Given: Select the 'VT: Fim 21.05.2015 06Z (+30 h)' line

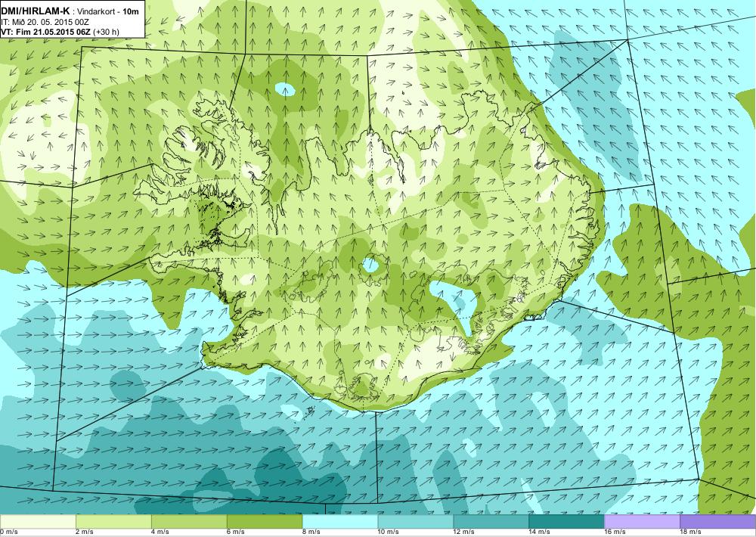Looking at the screenshot, I should click(x=60, y=32).
